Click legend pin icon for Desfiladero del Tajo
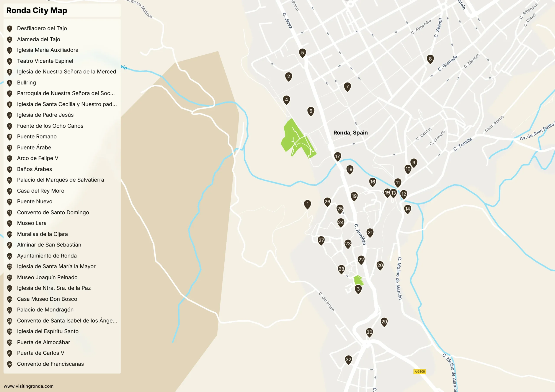Image resolution: width=555 pixels, height=392 pixels. pos(10,29)
